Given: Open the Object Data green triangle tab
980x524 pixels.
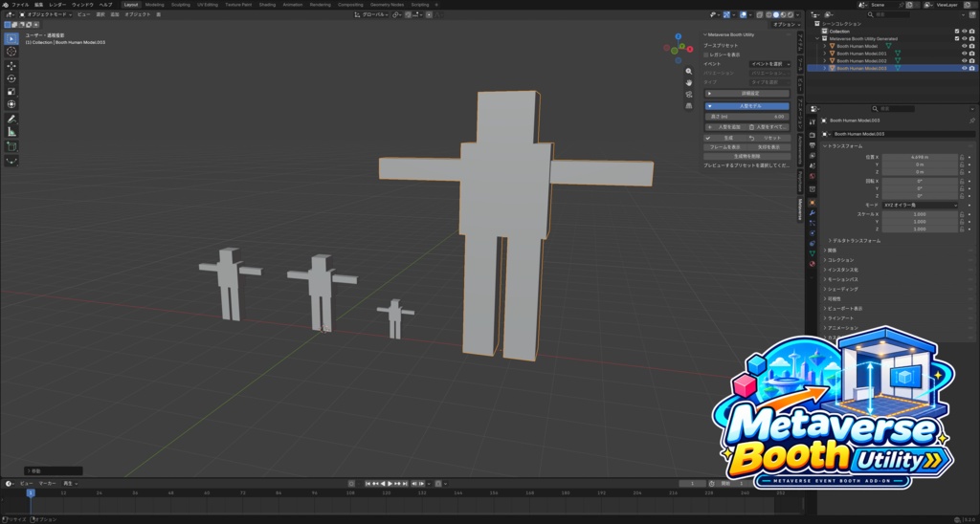Looking at the screenshot, I should point(812,253).
